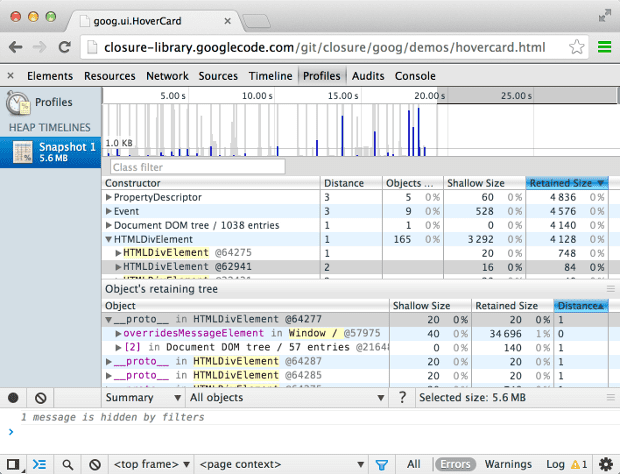
Task: Open the Chrome hamburger menu
Action: tap(604, 47)
